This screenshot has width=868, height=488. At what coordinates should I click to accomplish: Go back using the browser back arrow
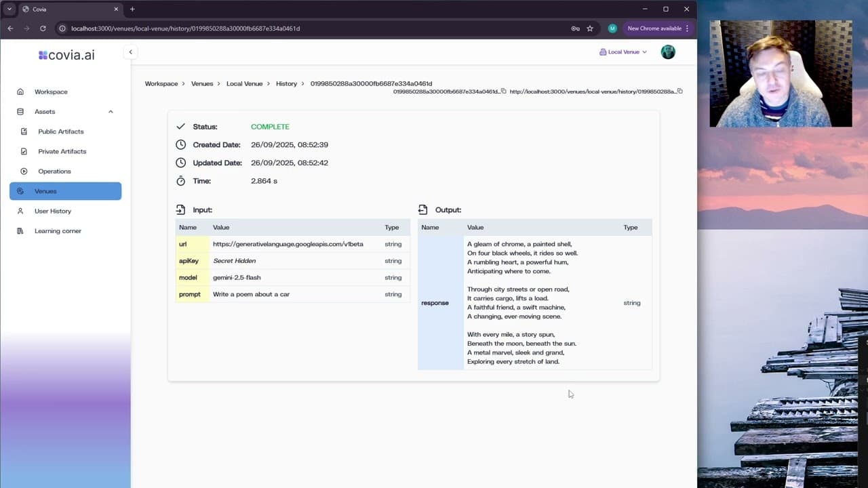click(x=10, y=28)
